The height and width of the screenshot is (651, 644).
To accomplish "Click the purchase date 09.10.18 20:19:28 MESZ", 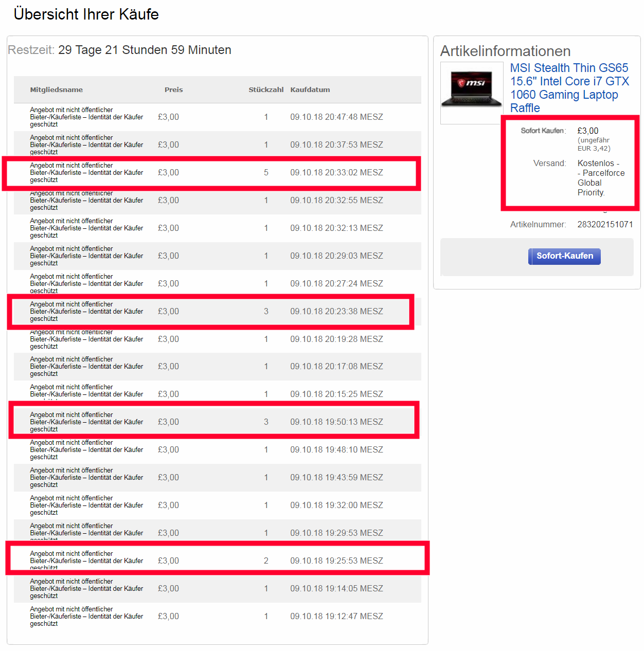I will [x=336, y=339].
